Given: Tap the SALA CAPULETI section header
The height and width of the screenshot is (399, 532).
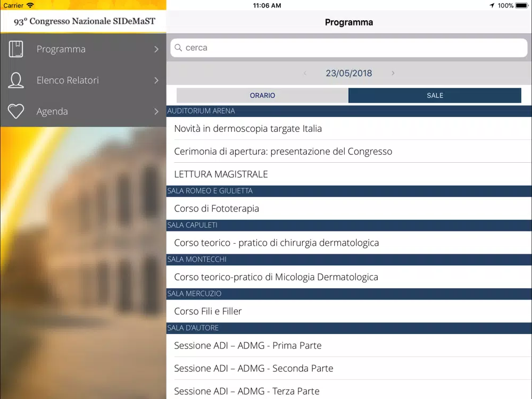Looking at the screenshot, I should coord(349,225).
